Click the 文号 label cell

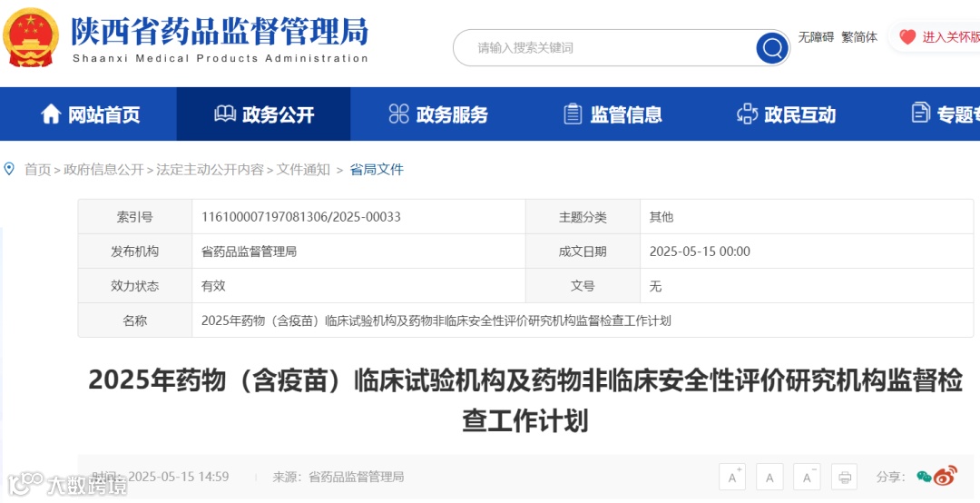[583, 286]
